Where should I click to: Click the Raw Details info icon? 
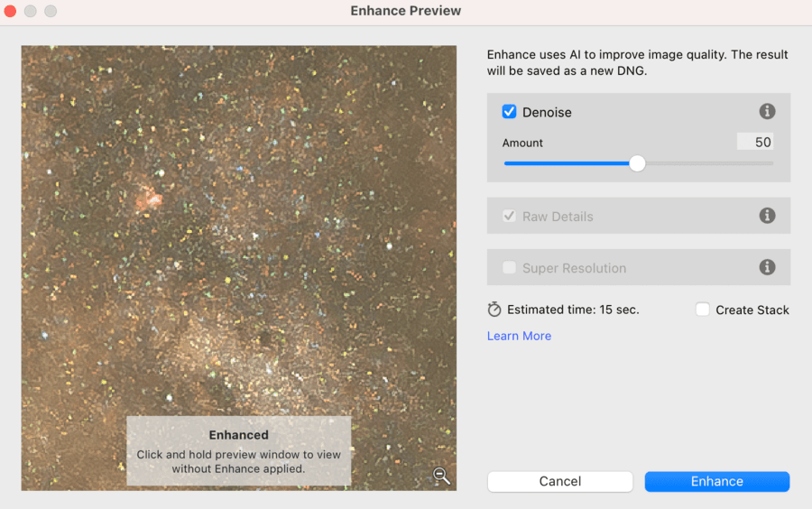(767, 216)
